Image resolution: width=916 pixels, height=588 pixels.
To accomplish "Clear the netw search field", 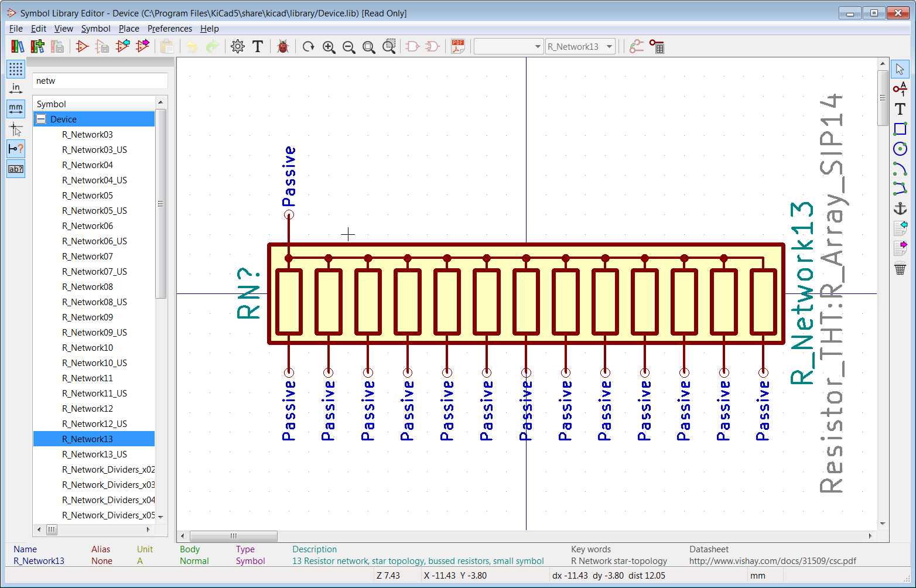I will tap(100, 80).
